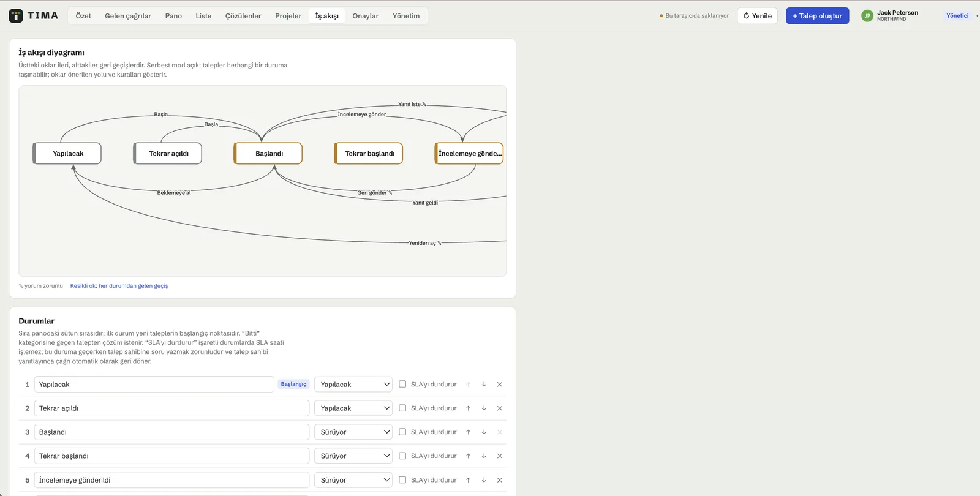
Task: Click the Yenile refresh button
Action: pyautogui.click(x=758, y=16)
